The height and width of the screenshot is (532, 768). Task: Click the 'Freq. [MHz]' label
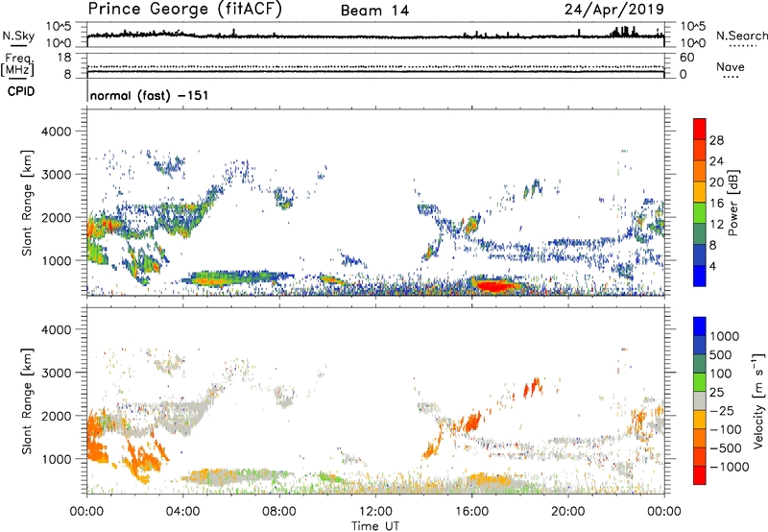(x=18, y=65)
